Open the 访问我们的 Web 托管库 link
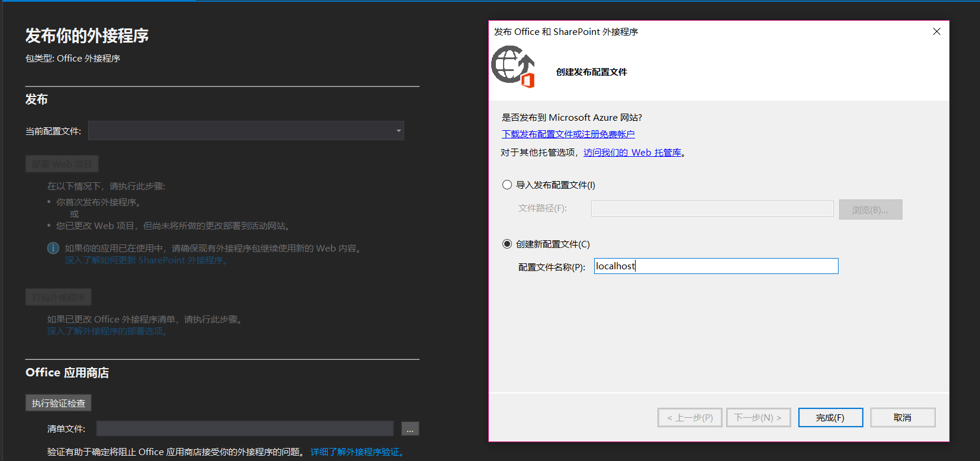Screen dimensions: 980x461 [x=632, y=153]
